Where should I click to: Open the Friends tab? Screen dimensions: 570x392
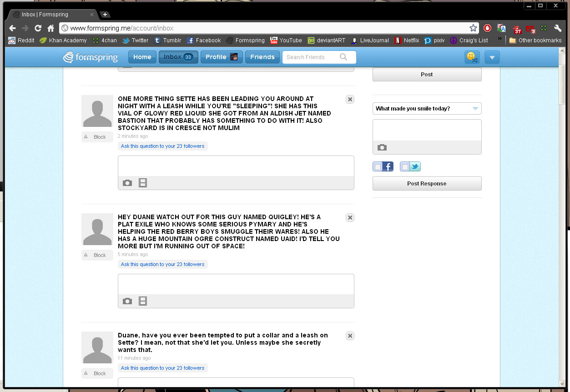262,57
